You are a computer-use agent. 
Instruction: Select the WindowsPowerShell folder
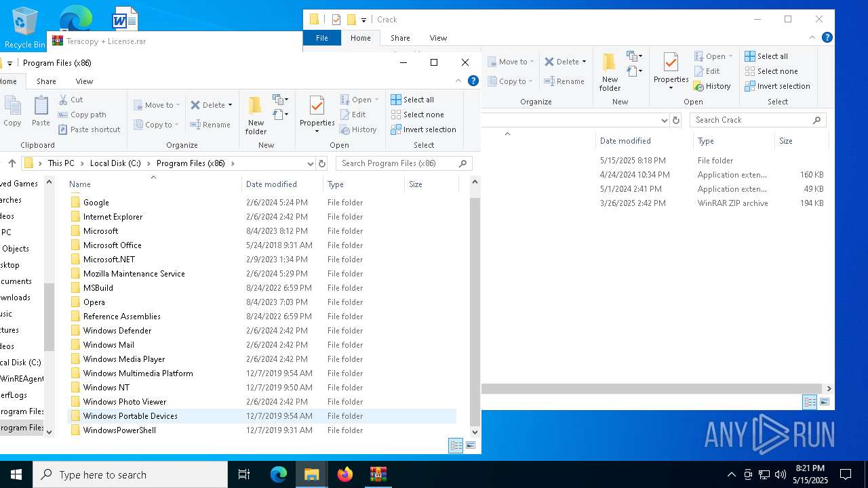tap(119, 430)
